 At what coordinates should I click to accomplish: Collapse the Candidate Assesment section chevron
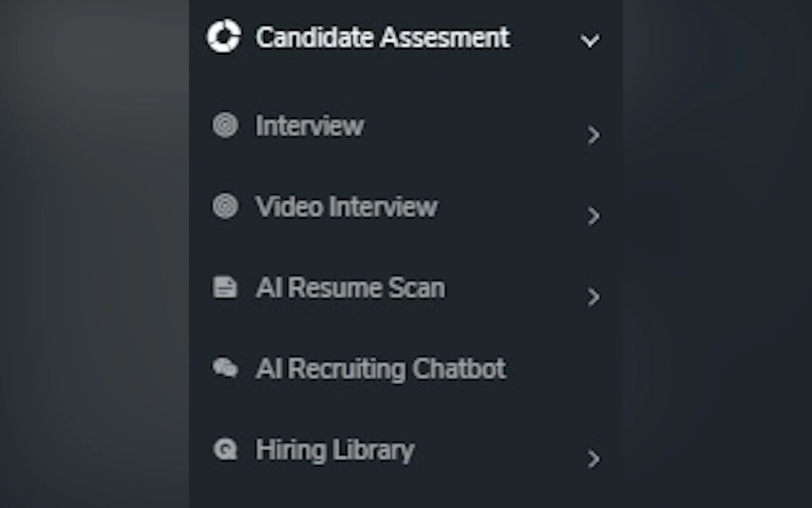tap(590, 41)
